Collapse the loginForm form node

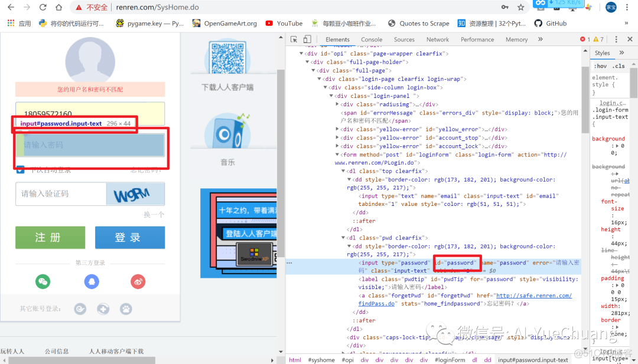pyautogui.click(x=337, y=155)
